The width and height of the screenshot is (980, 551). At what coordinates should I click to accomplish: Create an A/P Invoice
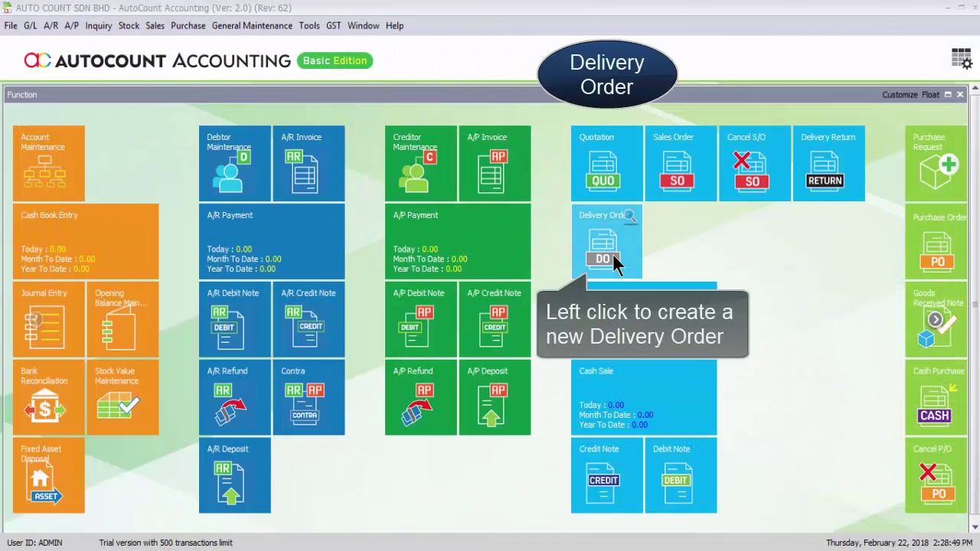tap(495, 164)
